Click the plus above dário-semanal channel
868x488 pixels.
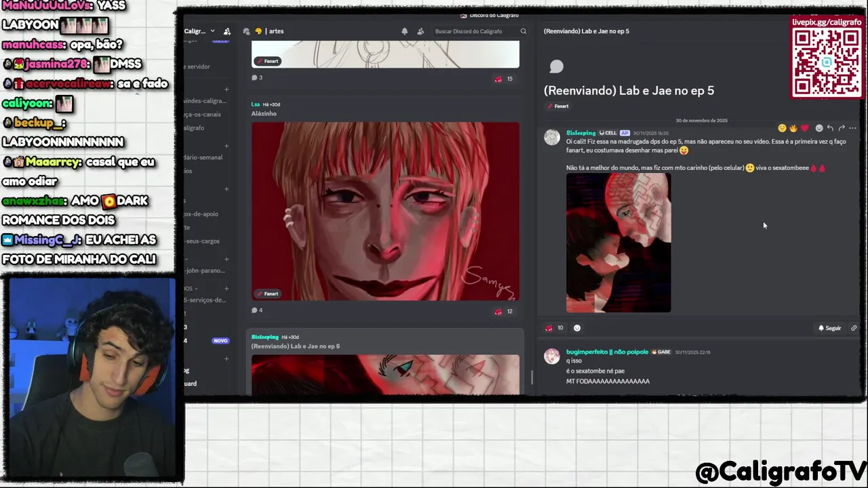(x=226, y=146)
